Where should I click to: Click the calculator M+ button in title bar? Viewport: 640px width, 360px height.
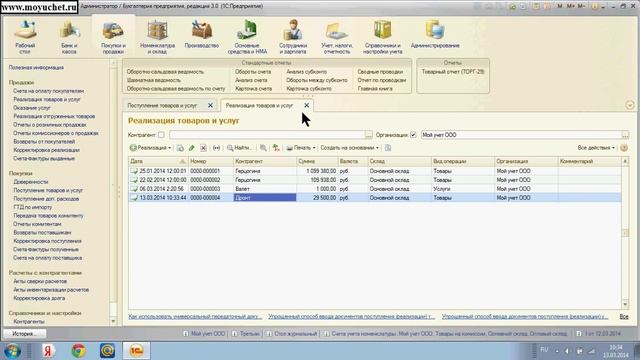[x=570, y=6]
